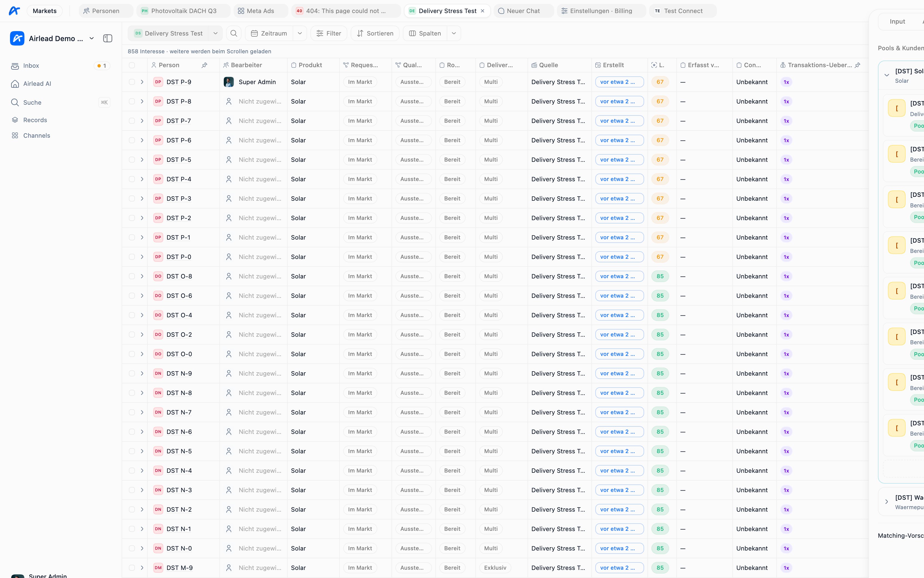Check the DST P-6 row checkbox

click(132, 140)
